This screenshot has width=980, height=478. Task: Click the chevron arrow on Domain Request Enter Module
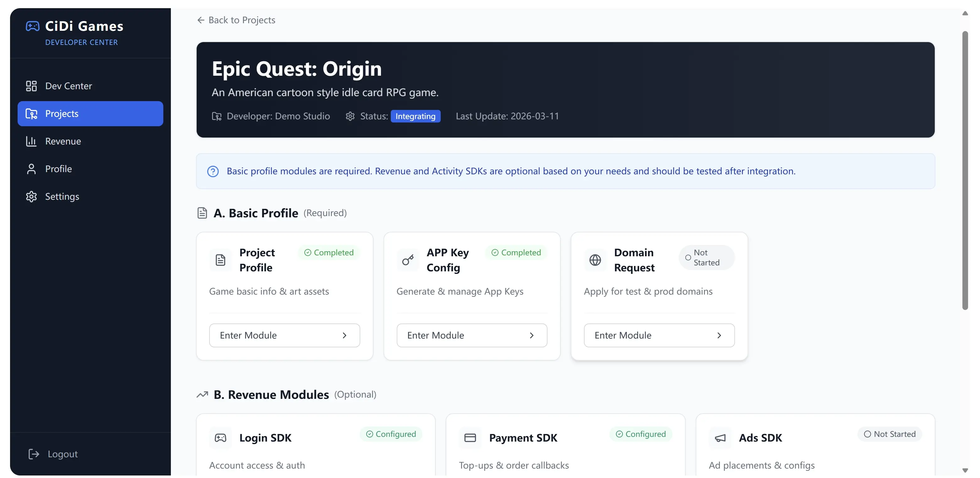(x=719, y=335)
